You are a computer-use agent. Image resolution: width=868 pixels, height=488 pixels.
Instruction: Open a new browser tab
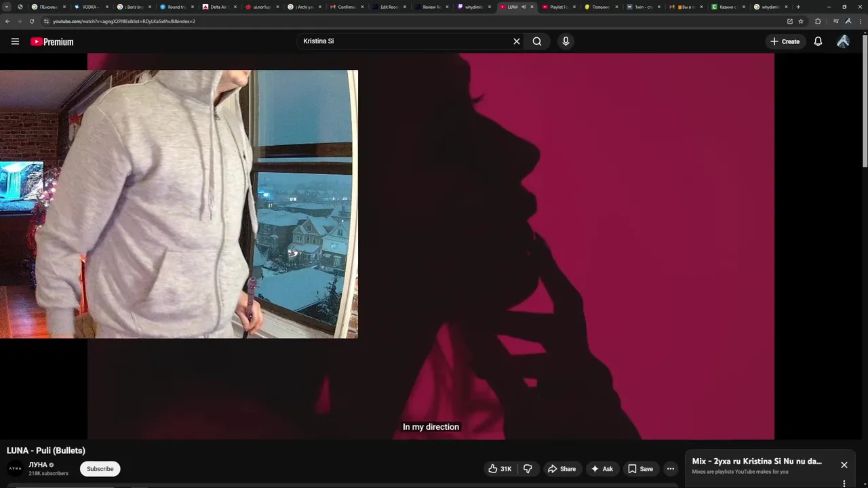click(798, 7)
